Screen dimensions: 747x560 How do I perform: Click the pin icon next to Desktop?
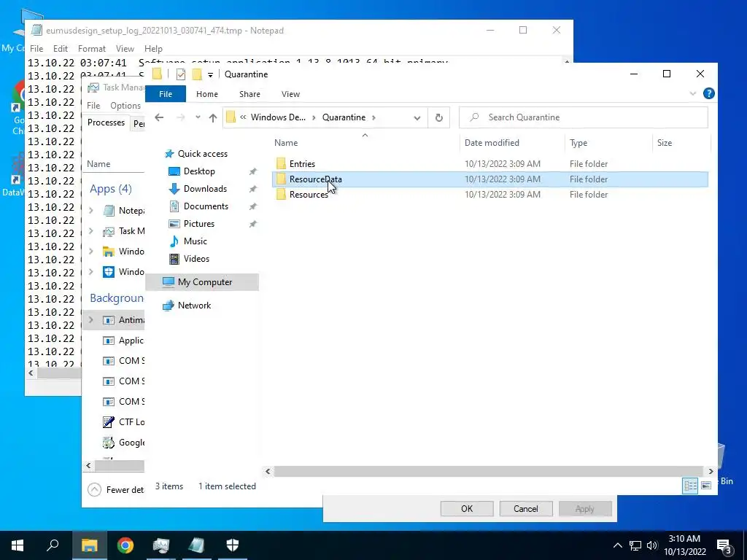pos(253,171)
